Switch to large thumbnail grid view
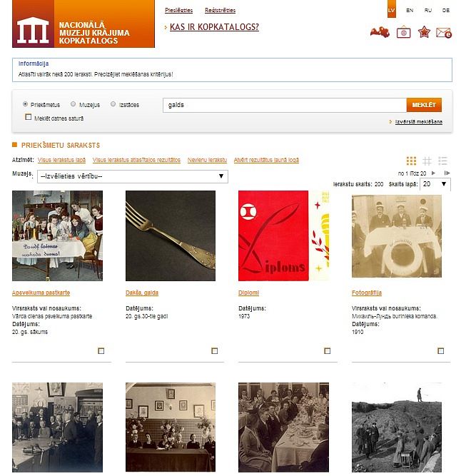Viewport: 466px width, 476px height. [x=411, y=161]
